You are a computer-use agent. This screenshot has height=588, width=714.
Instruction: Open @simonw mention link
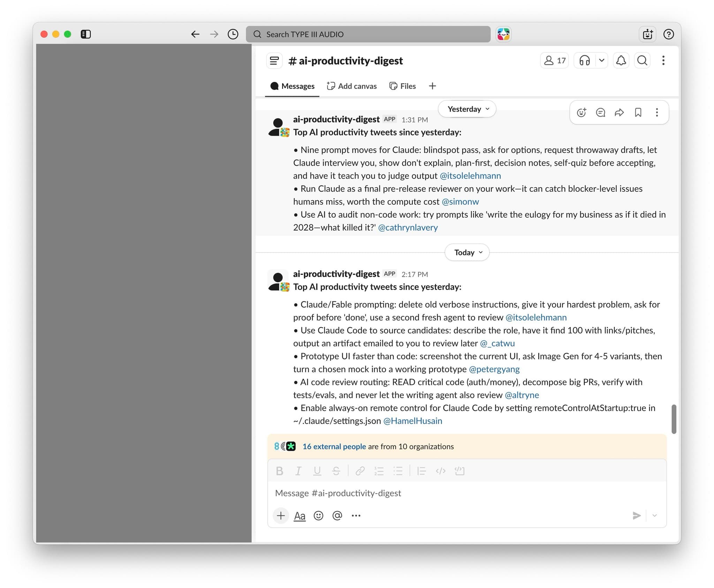point(460,202)
